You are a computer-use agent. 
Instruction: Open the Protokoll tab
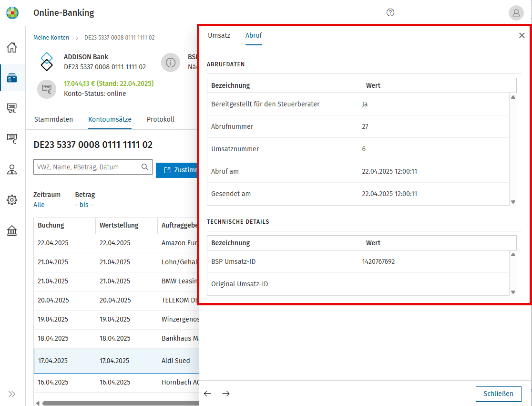coord(161,119)
